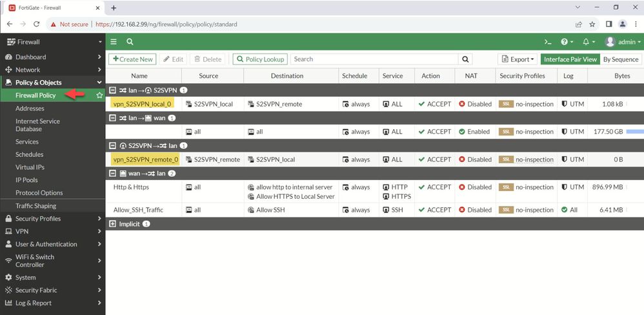Click the browser back arrow

pos(10,25)
